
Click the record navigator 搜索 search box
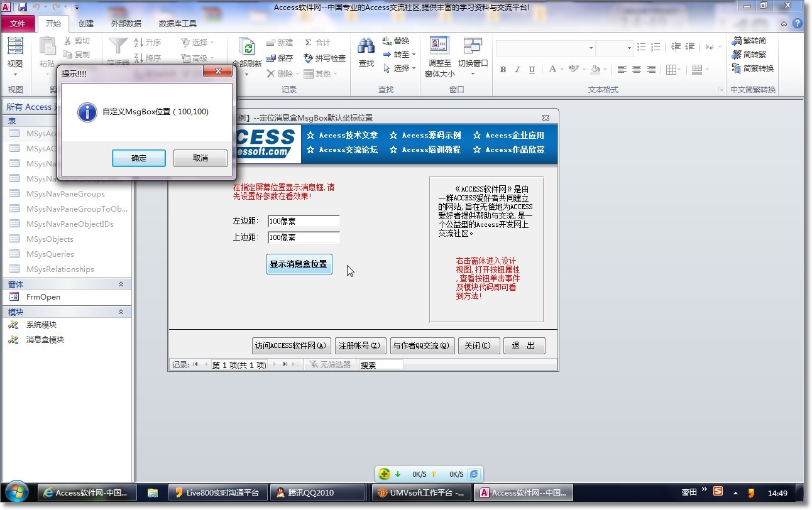381,365
